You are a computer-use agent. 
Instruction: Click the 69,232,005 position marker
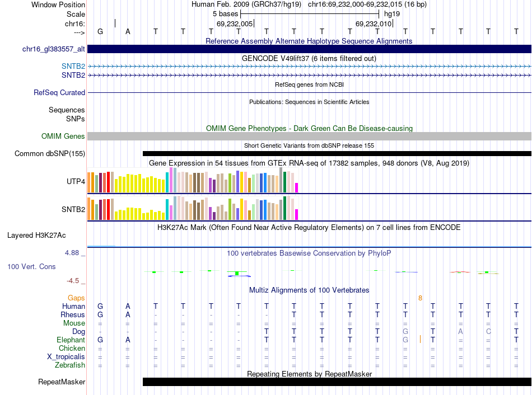pyautogui.click(x=235, y=23)
